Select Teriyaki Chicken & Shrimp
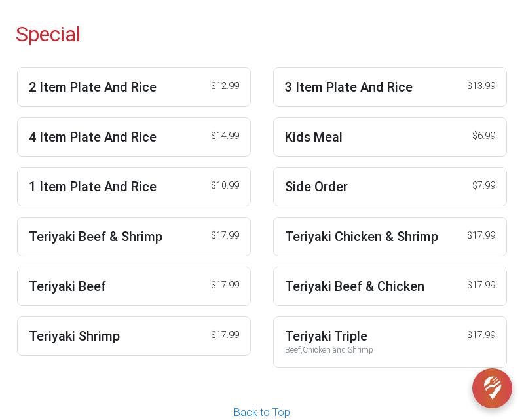Image resolution: width=524 pixels, height=420 pixels. pos(390,237)
